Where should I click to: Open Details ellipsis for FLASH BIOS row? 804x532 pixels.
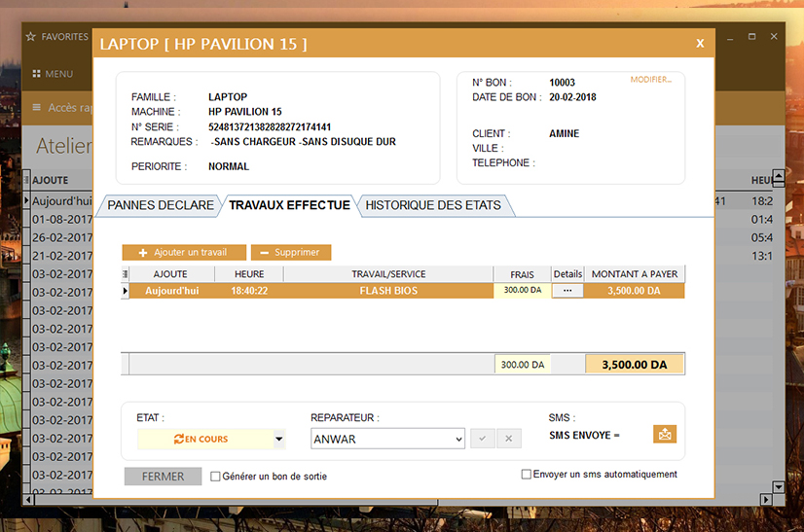coord(567,291)
